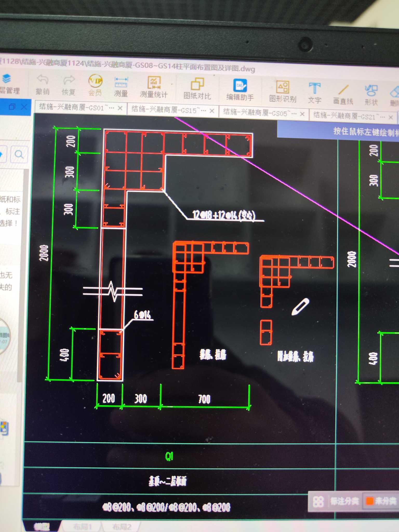Close the blue left panel header with X
Image resolution: width=399 pixels, height=532 pixels.
(24, 107)
